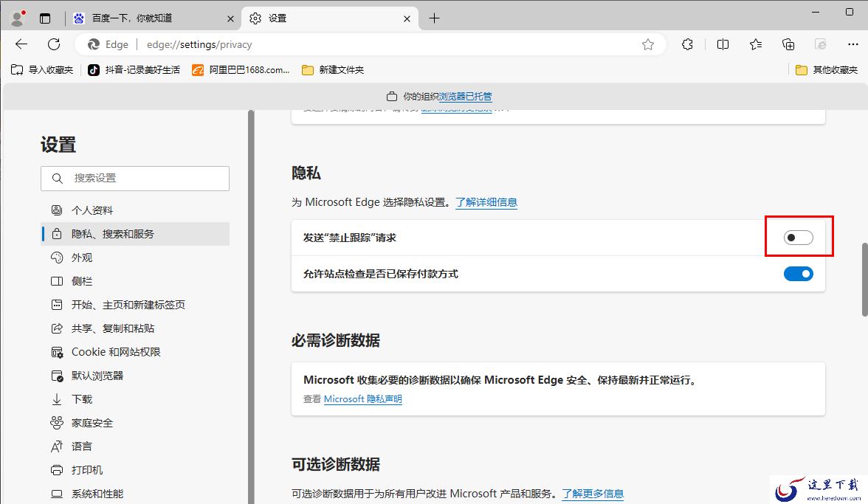Open the three-dot settings and more menu
This screenshot has height=504, width=868.
852,44
